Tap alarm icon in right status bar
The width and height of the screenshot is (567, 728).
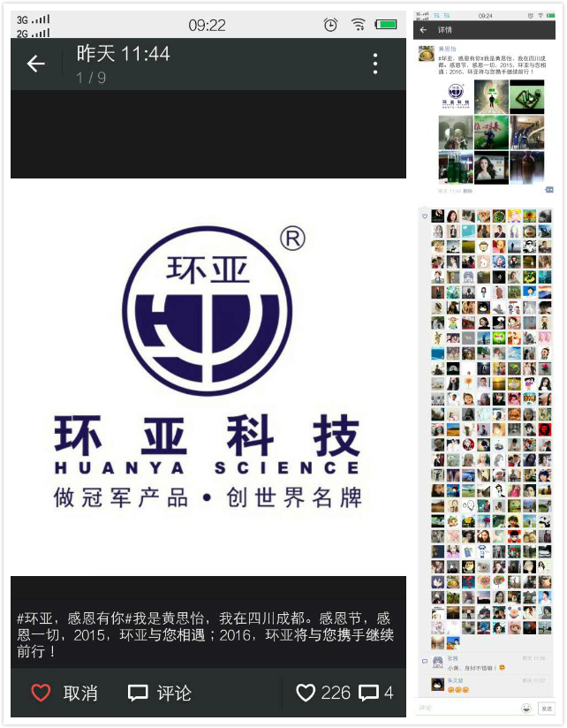point(530,15)
